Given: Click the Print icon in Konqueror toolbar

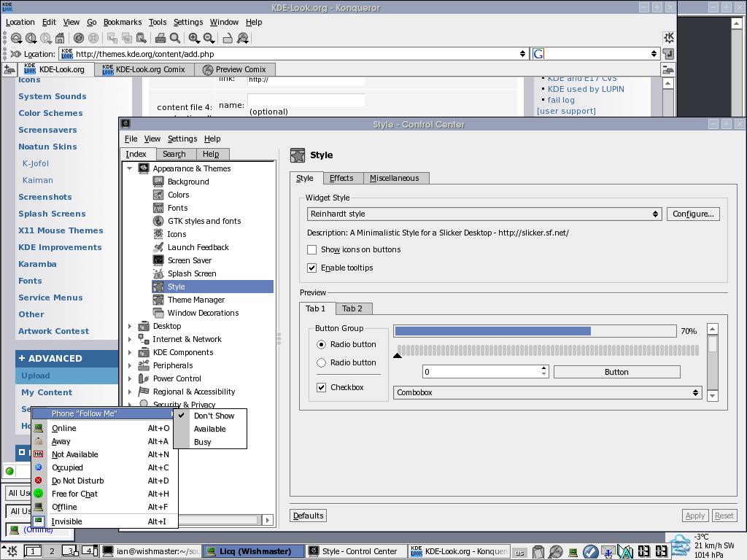Looking at the screenshot, I should click(160, 38).
